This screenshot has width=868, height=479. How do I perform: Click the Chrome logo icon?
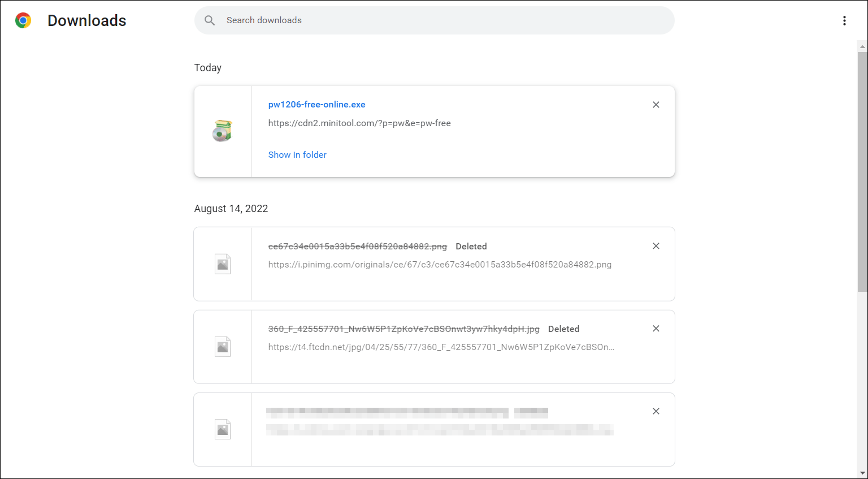23,20
